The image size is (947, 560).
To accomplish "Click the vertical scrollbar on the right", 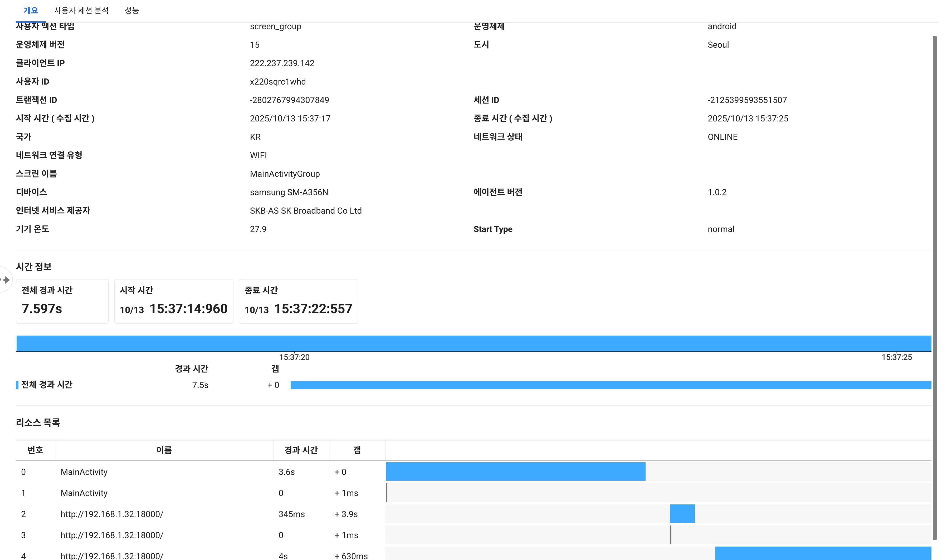I will click(x=934, y=287).
